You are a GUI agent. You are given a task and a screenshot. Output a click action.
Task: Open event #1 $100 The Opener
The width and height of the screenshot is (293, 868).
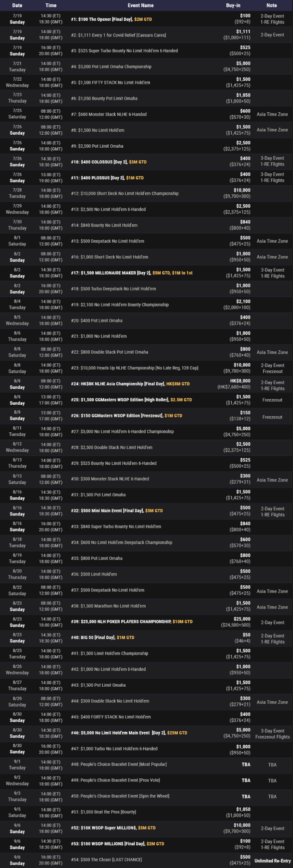point(111,19)
